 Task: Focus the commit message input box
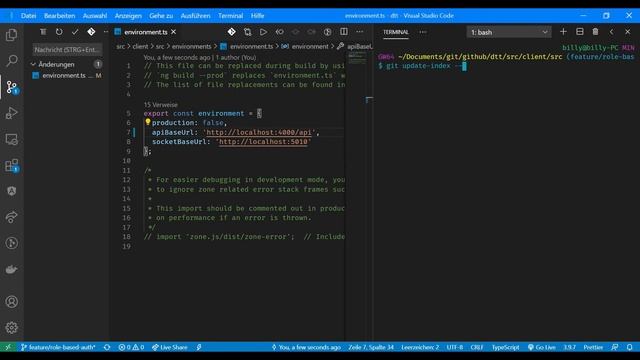[x=67, y=49]
